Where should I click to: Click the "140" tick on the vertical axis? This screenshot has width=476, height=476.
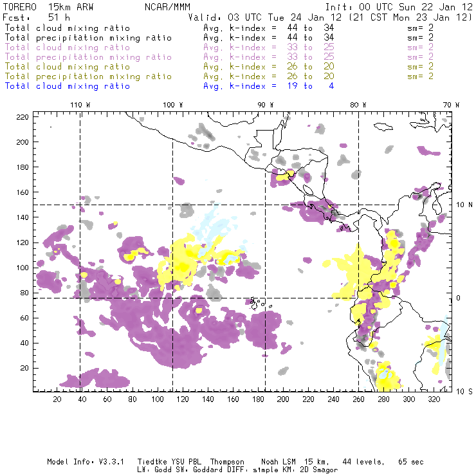[x=23, y=217]
